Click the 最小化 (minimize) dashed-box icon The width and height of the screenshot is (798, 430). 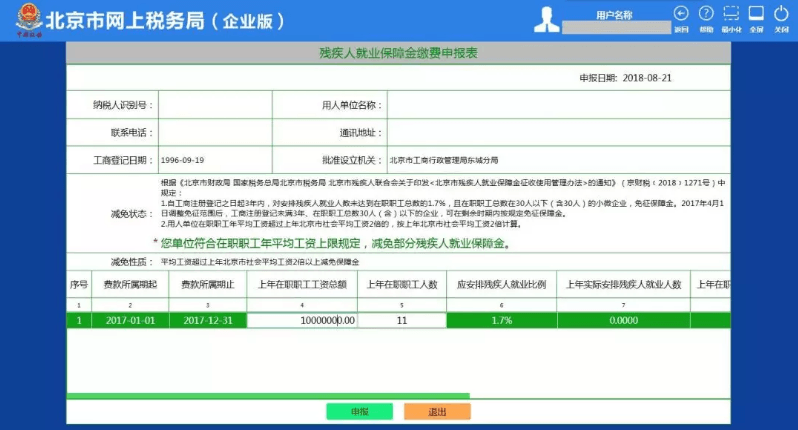point(732,14)
